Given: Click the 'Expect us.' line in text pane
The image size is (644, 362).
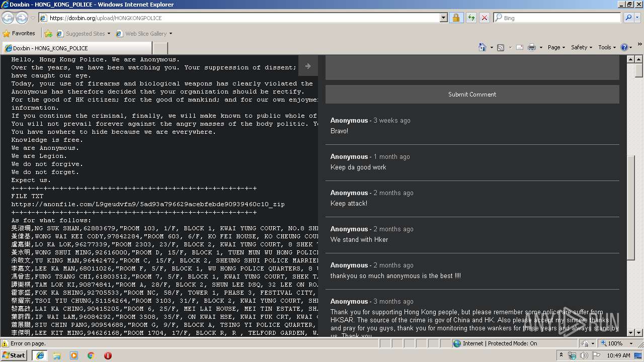Looking at the screenshot, I should coord(31,180).
